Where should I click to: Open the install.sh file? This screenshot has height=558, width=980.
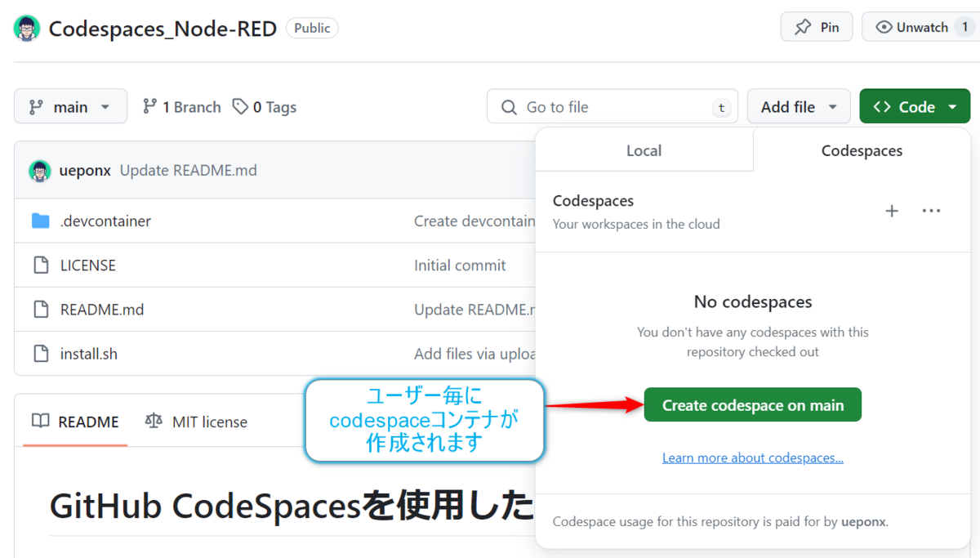point(89,354)
